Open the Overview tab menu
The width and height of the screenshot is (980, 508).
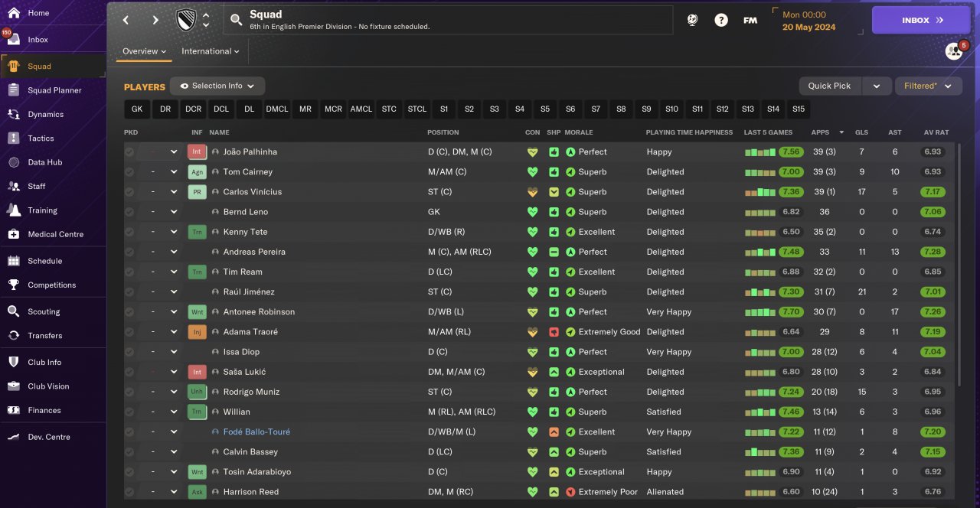click(145, 51)
